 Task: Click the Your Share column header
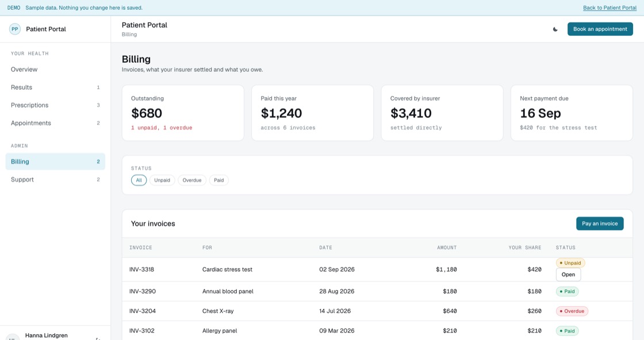[525, 247]
